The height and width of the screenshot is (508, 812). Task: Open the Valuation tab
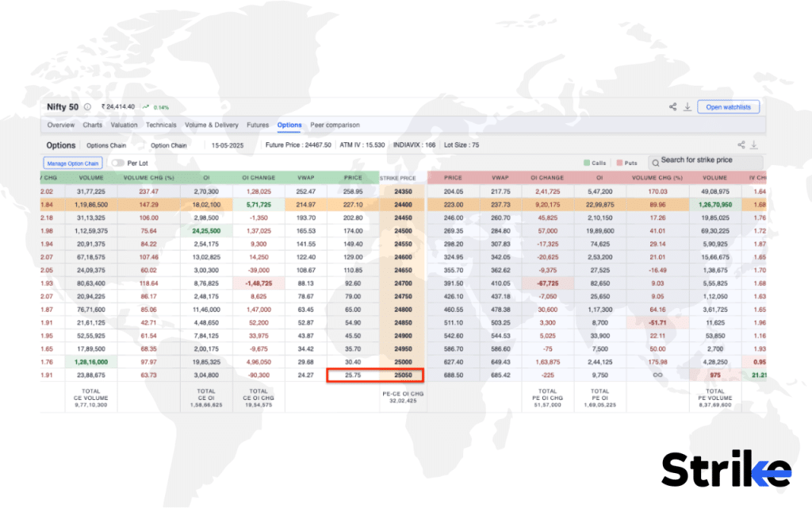(x=124, y=125)
